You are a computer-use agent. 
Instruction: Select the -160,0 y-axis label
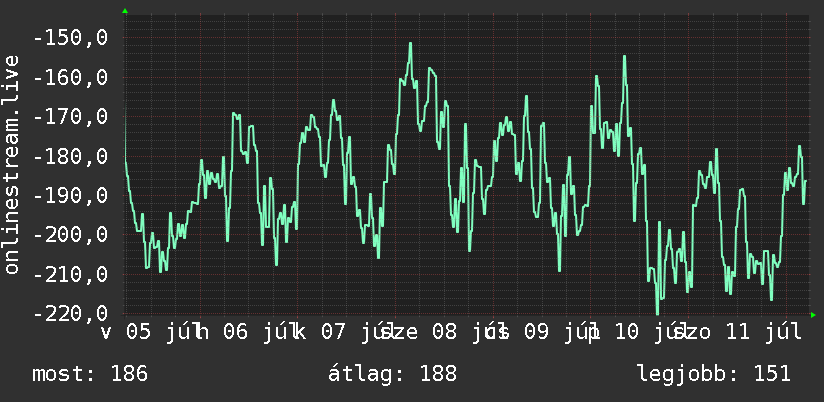(70, 78)
